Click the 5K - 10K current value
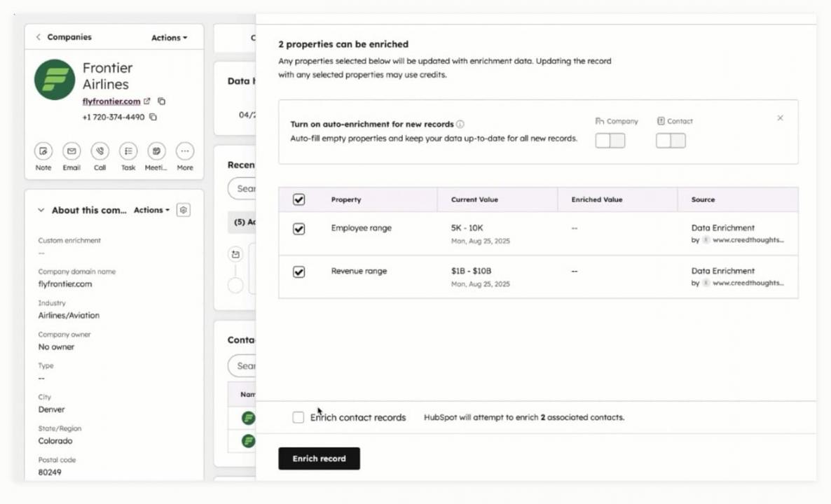Screen dimensions: 831x504 pos(467,228)
